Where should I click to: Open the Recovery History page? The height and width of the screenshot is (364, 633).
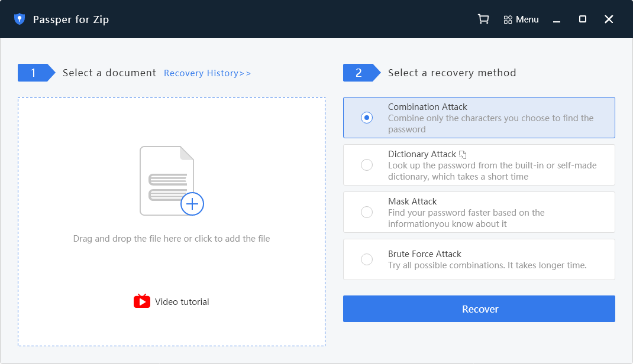207,73
